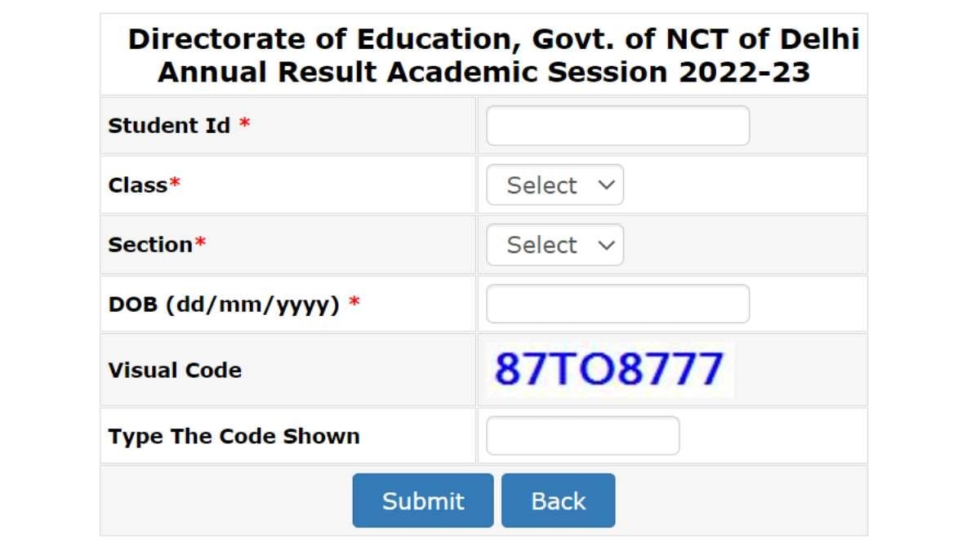Open the Section dropdown
The height and width of the screenshot is (551, 980).
(555, 245)
